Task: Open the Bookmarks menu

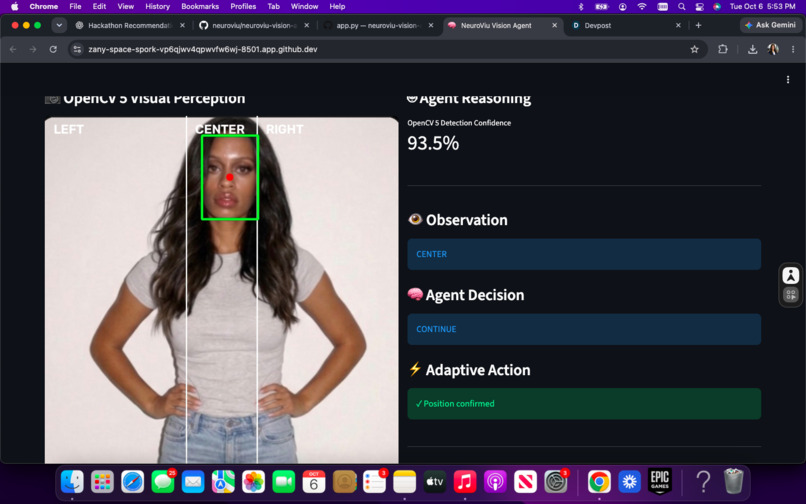Action: tap(200, 6)
